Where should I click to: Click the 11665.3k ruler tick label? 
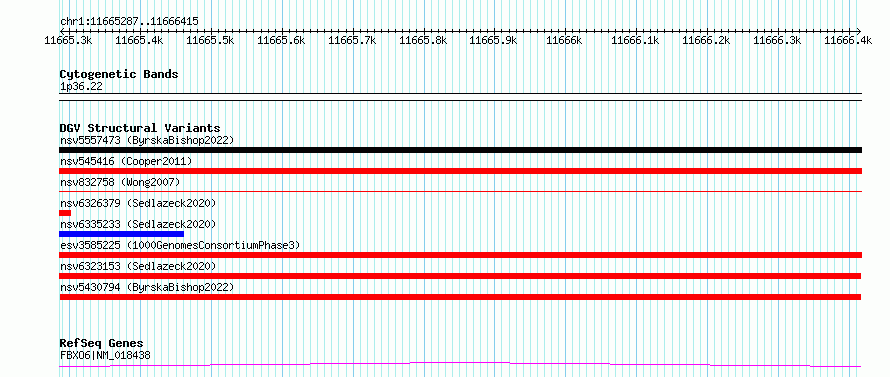pos(69,40)
